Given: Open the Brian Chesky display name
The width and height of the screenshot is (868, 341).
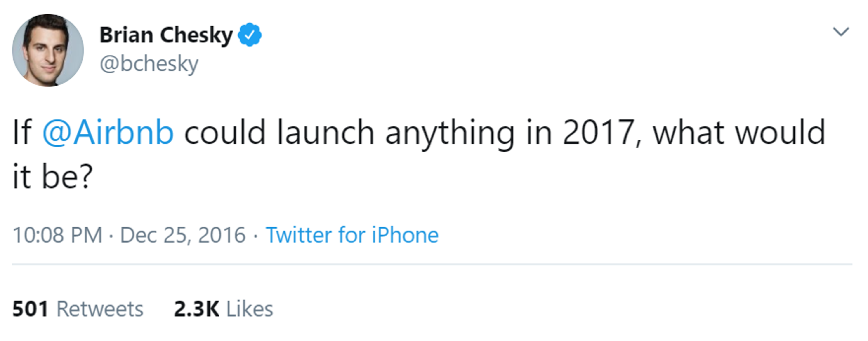Looking at the screenshot, I should (166, 35).
